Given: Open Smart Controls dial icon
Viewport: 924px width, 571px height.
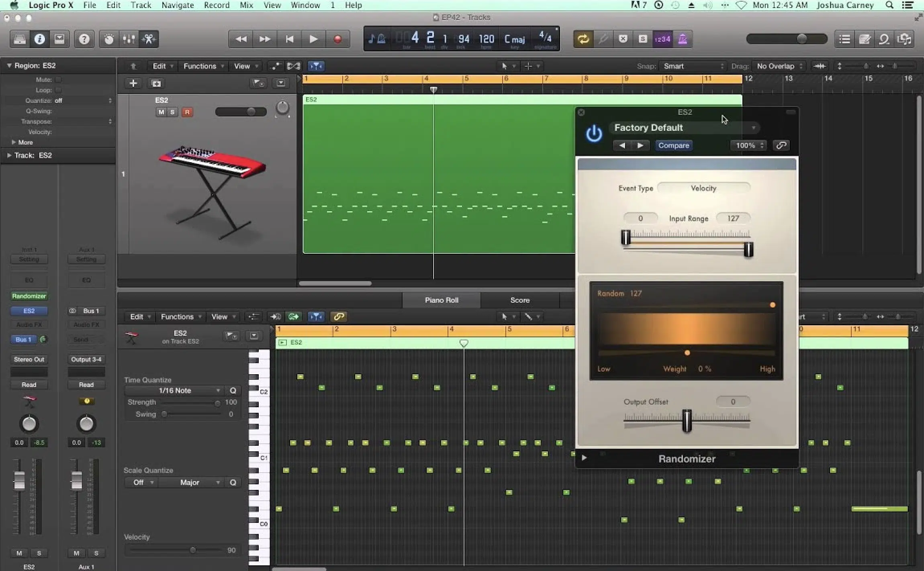Looking at the screenshot, I should coord(109,39).
